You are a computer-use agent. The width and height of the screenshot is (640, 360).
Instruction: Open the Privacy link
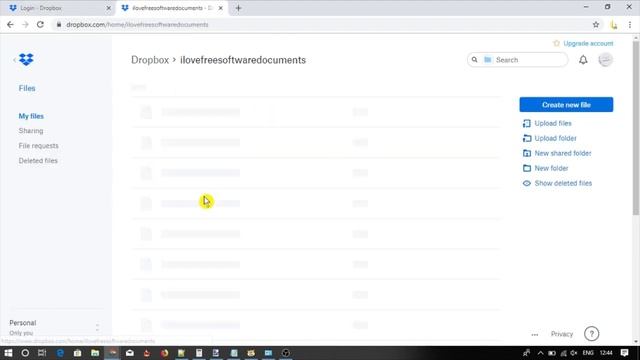[x=562, y=334]
